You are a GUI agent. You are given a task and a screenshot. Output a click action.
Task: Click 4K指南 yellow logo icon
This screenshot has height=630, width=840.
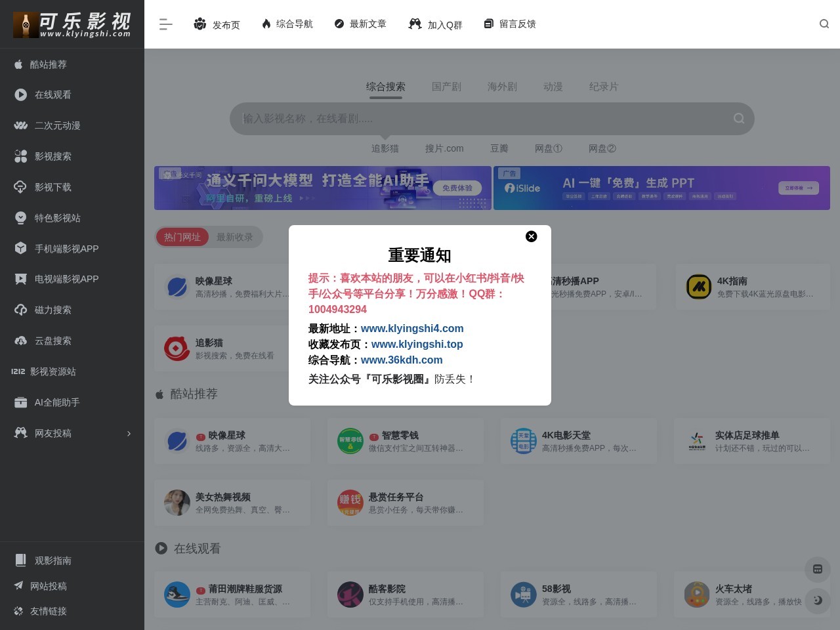pos(699,287)
